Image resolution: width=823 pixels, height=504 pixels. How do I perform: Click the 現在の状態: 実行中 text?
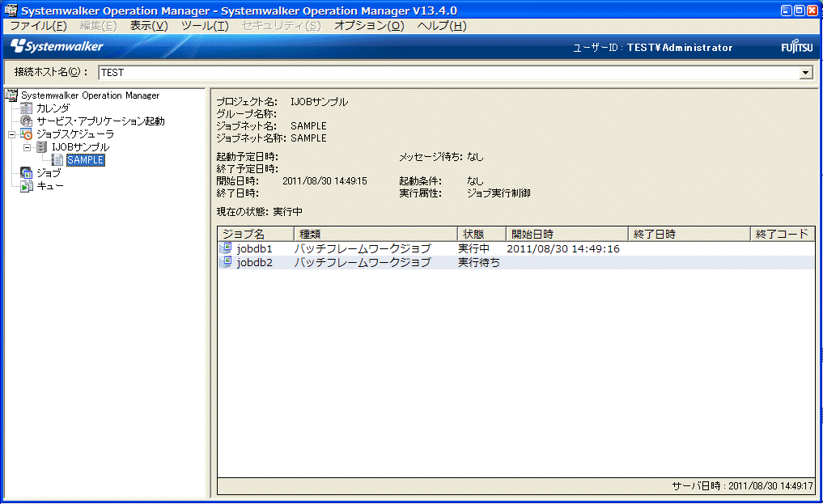(x=259, y=212)
